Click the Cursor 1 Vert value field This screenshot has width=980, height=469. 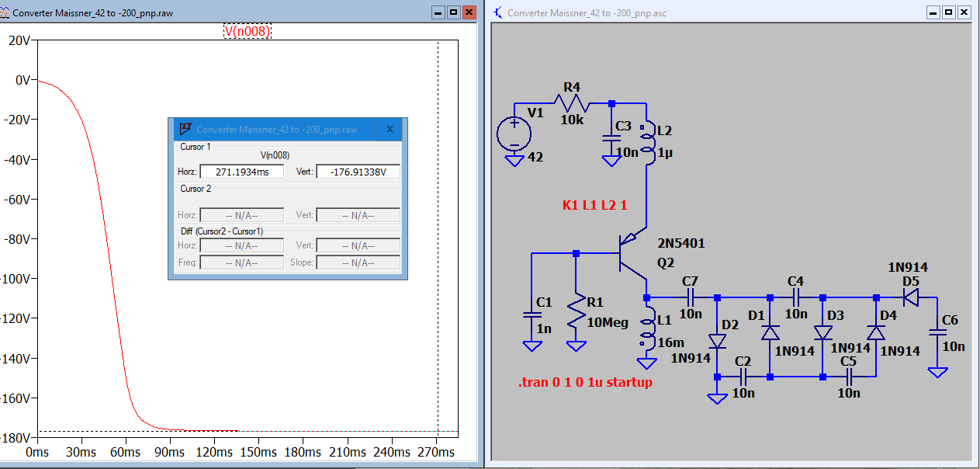point(358,172)
